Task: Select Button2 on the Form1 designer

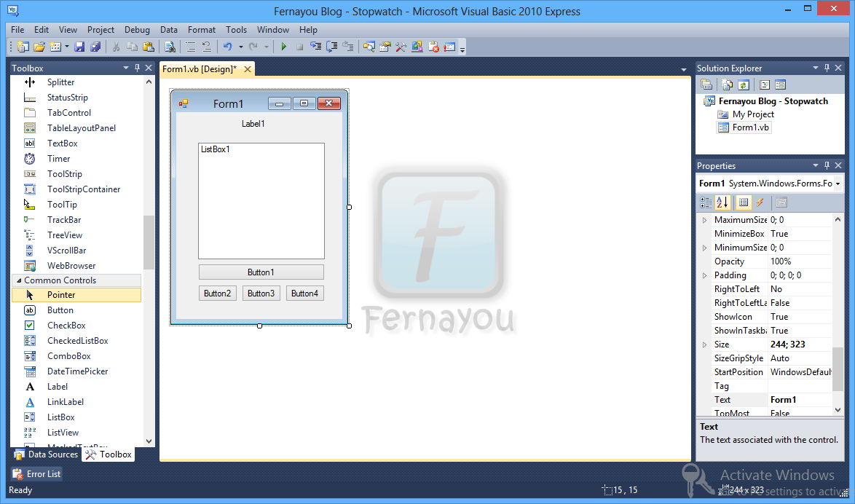Action: (x=217, y=293)
